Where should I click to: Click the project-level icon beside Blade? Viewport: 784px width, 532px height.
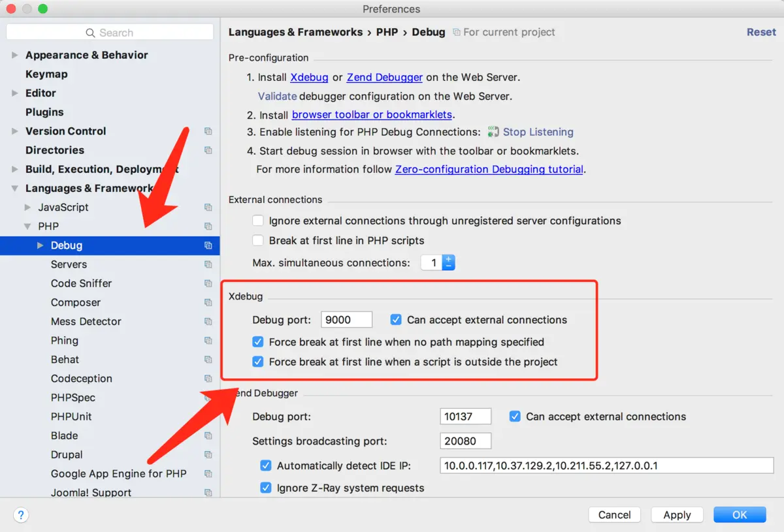click(x=208, y=436)
